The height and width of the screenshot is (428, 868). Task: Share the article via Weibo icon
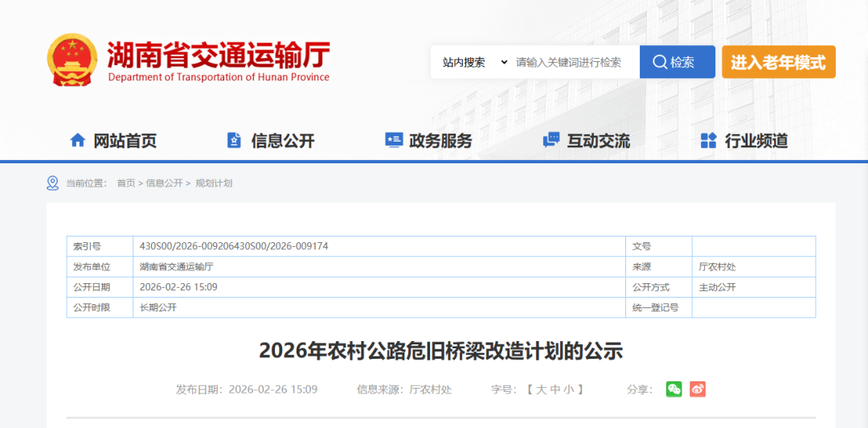(x=698, y=389)
